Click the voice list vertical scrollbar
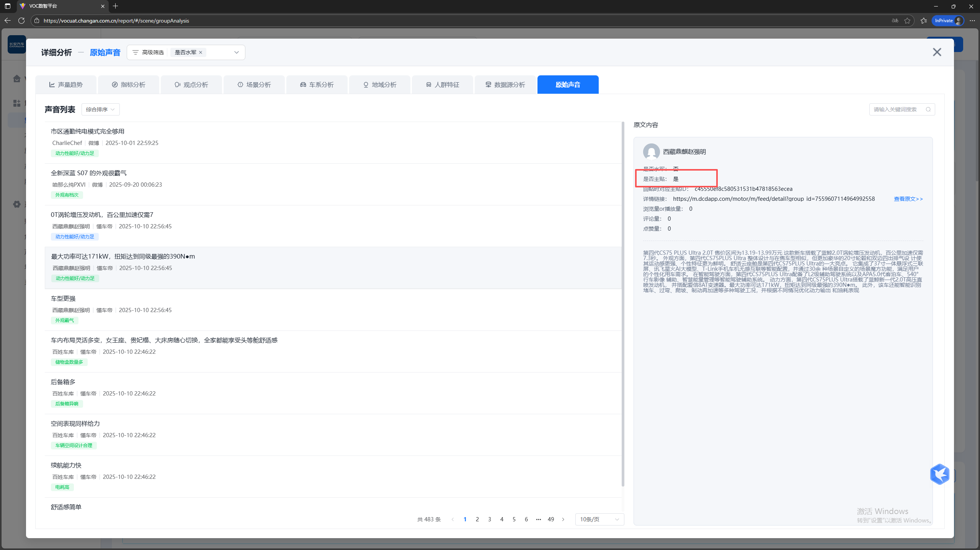980x550 pixels. tap(623, 304)
